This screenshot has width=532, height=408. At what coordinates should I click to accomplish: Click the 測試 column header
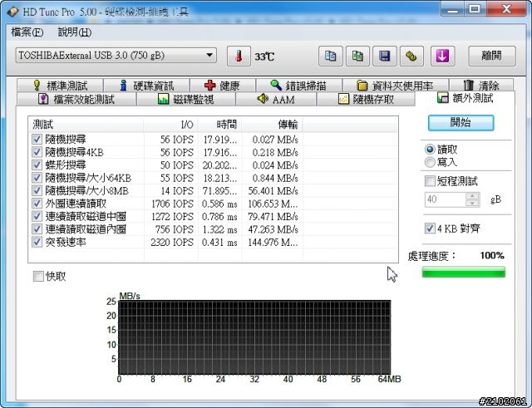pos(86,125)
